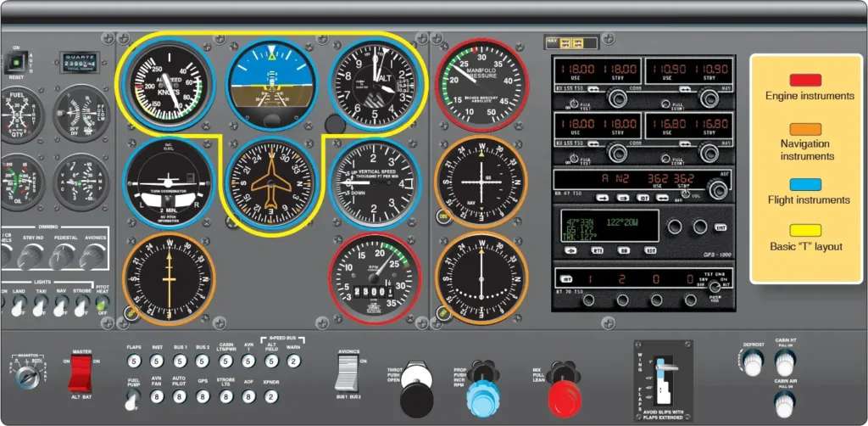Swap the 116.80 NAV frequency with standby

tap(685, 143)
